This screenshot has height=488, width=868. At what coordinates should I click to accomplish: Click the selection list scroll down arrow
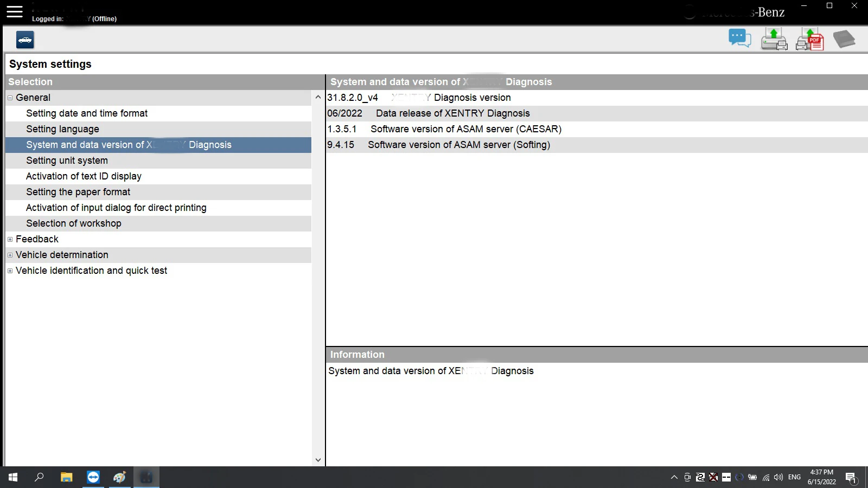point(318,460)
